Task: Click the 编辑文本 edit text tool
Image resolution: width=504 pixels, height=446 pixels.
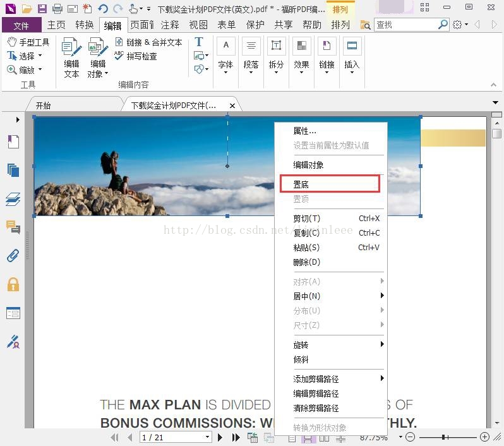Action: coord(71,58)
